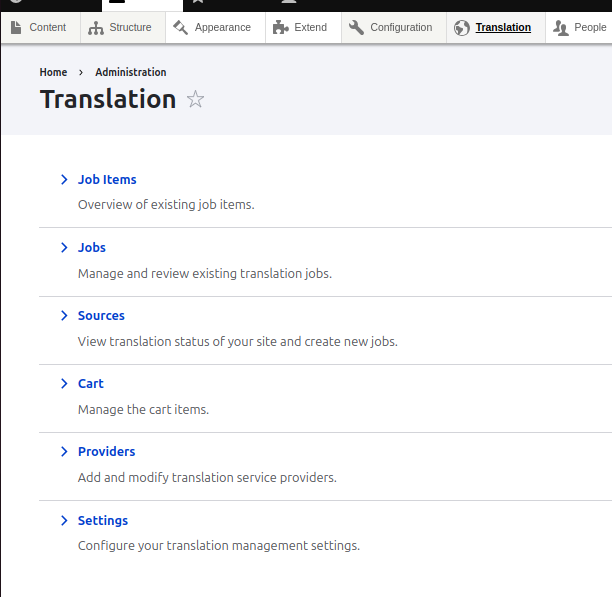The image size is (612, 597).
Task: Click 'Configure your translation management settings.' text
Action: pyautogui.click(x=219, y=545)
